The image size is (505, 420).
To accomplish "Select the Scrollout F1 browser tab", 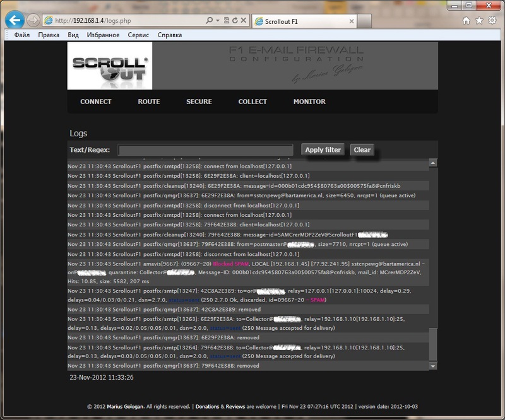I will pos(304,21).
